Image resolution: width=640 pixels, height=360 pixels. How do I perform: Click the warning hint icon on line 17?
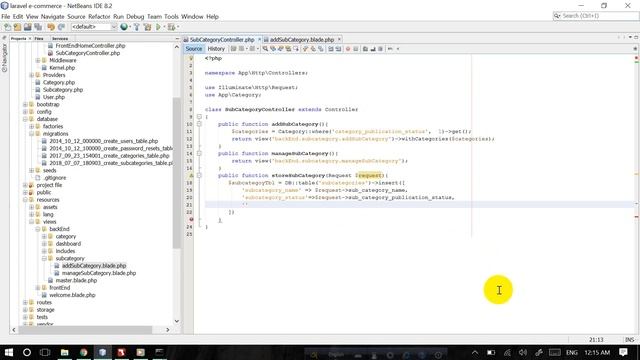191,176
